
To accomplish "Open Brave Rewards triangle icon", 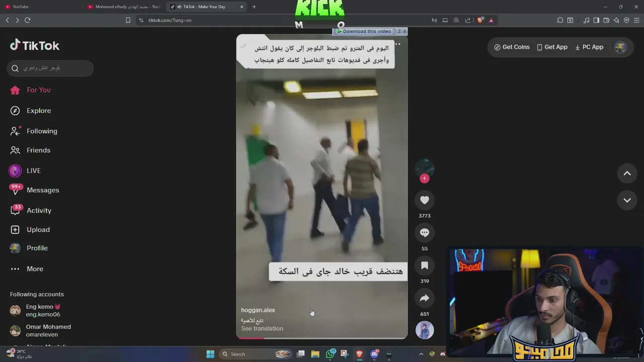I will (x=491, y=20).
